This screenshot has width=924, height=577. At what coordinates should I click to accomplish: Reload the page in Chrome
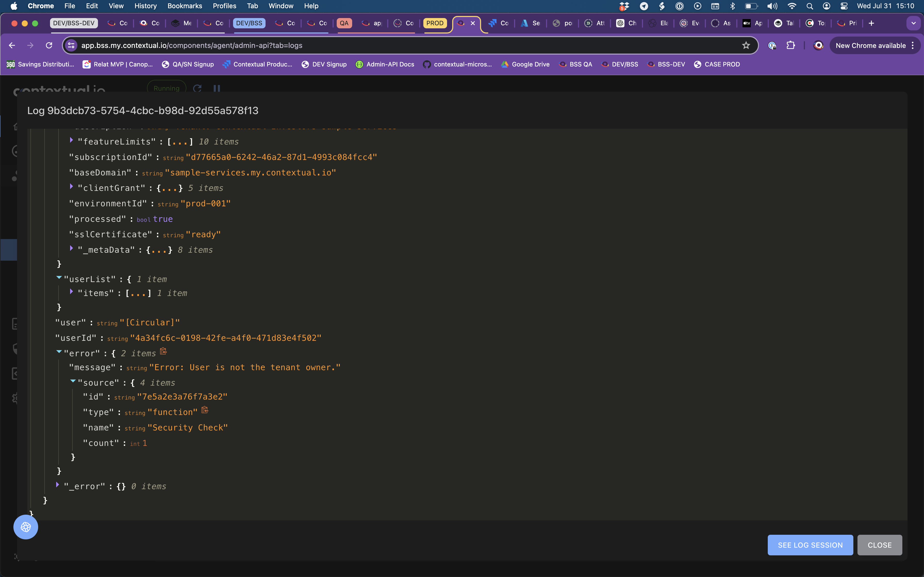[x=49, y=45]
